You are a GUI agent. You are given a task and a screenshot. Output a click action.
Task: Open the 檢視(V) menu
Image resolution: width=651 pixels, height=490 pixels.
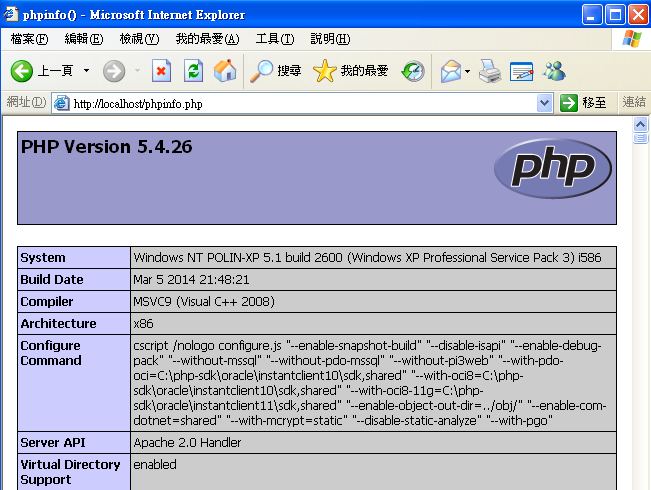139,39
